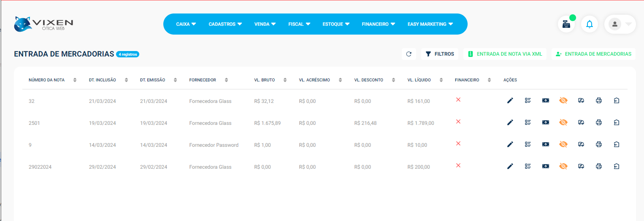Toggle visibility eye for note 32
The height and width of the screenshot is (221, 644).
point(563,100)
